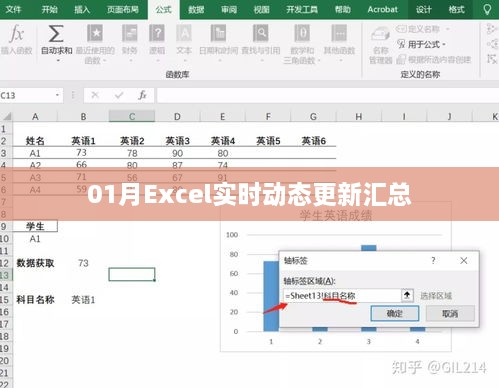Click the fx button beside formula bar

[x=142, y=95]
